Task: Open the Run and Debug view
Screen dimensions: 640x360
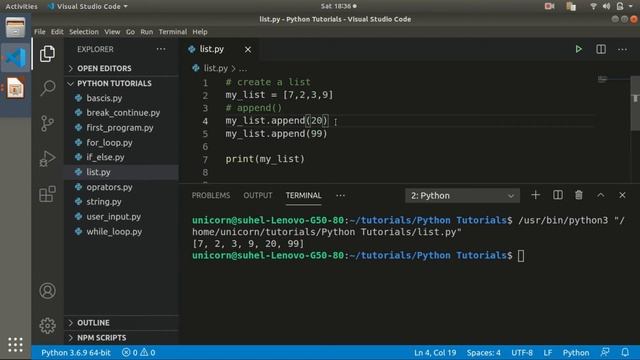Action: pos(47,159)
